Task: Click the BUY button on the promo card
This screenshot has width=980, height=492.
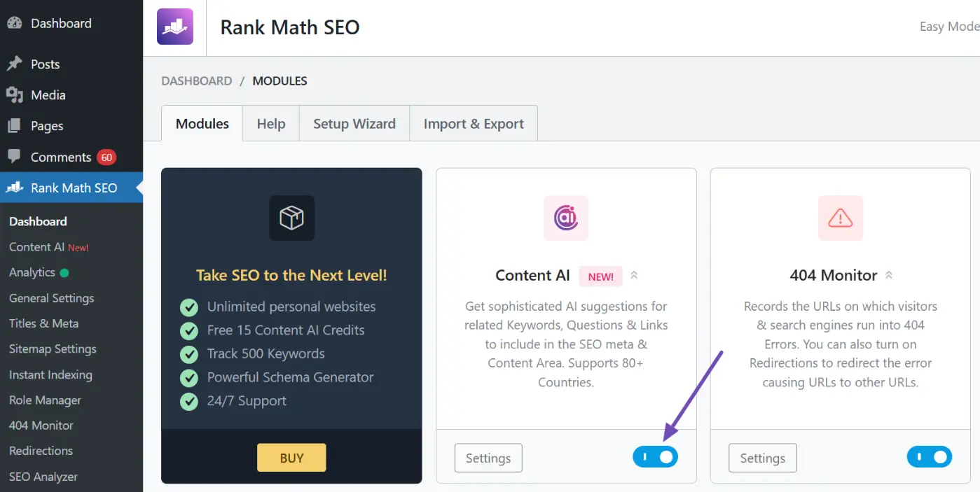Action: tap(291, 457)
